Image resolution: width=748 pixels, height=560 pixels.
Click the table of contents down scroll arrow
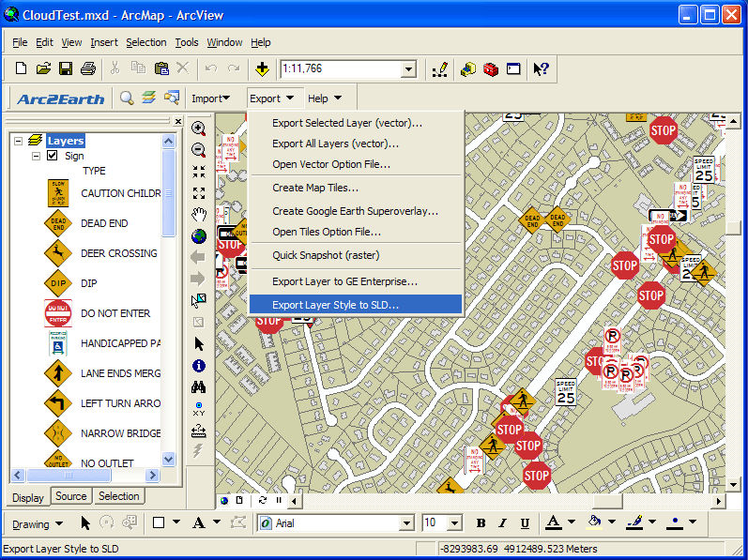coord(168,460)
